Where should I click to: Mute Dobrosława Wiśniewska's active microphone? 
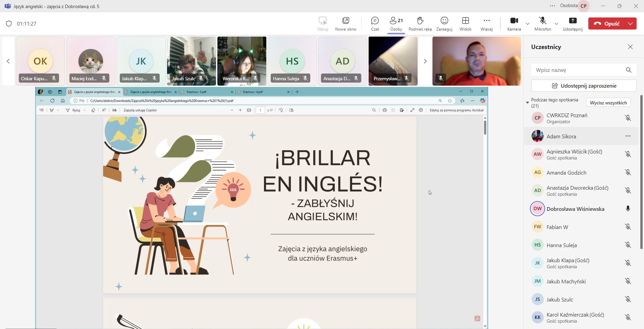pyautogui.click(x=628, y=209)
